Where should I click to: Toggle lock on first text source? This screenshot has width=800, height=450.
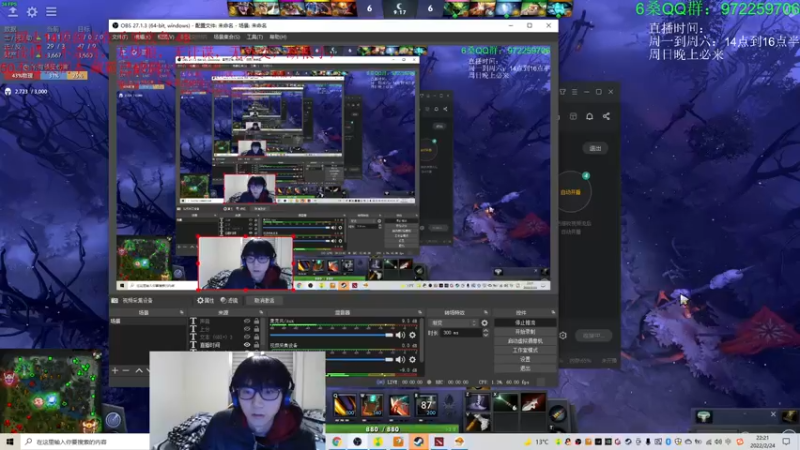click(x=256, y=321)
